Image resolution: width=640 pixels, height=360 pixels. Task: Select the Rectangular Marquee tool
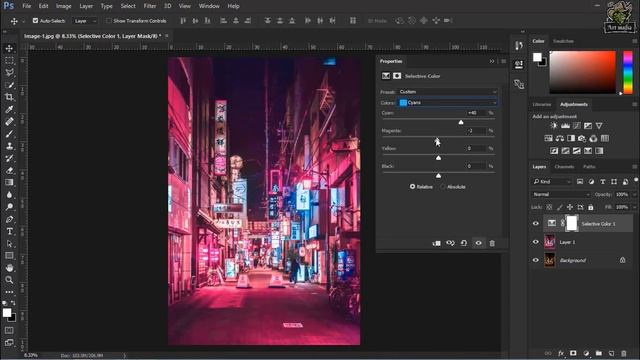[9, 60]
